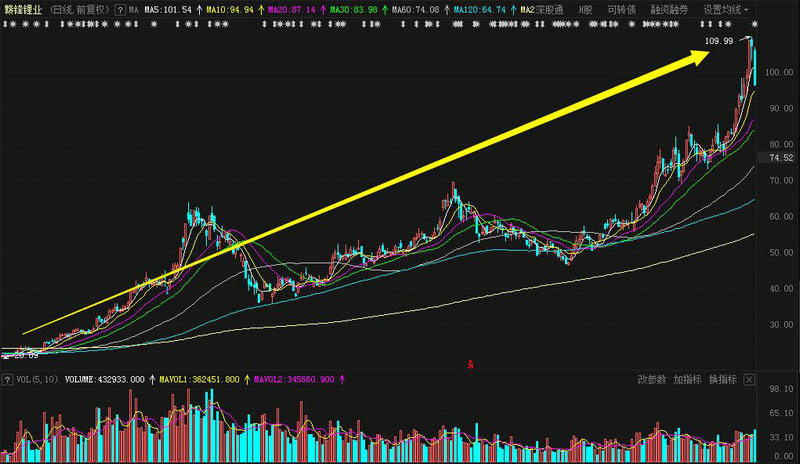
Task: Click the 109.99 peak price label
Action: [718, 41]
